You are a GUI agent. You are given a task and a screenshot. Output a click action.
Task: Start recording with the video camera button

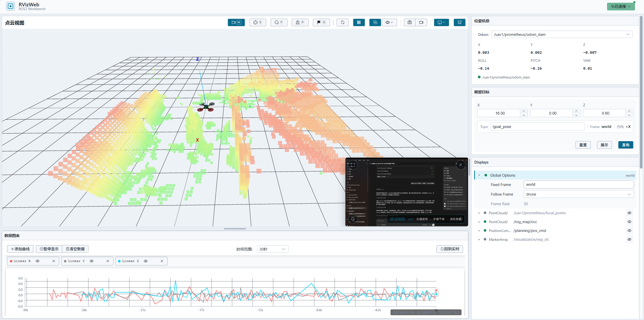421,22
